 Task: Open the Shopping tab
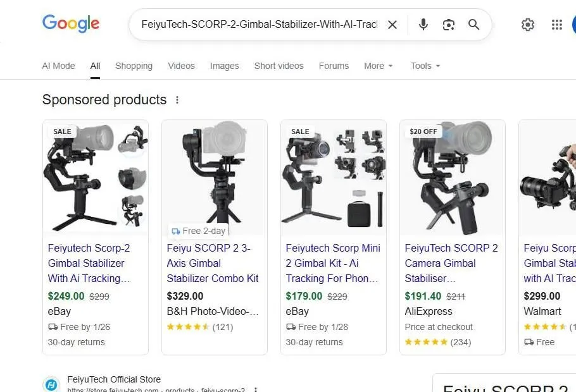tap(134, 66)
